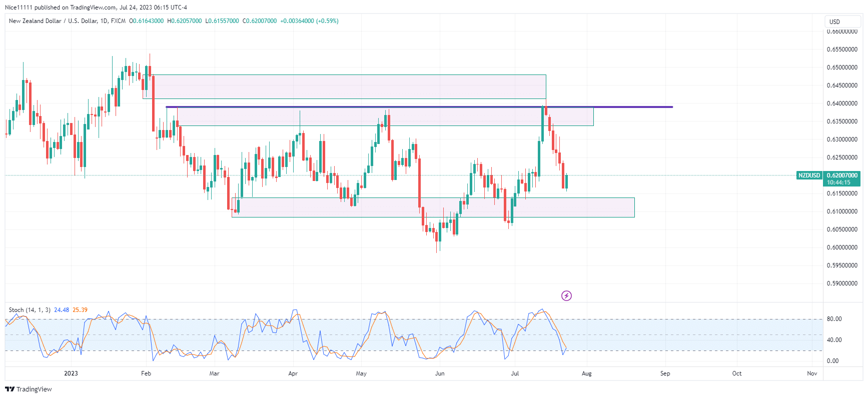Click the low price L0.61557000
This screenshot has height=398, width=868.
[x=222, y=21]
